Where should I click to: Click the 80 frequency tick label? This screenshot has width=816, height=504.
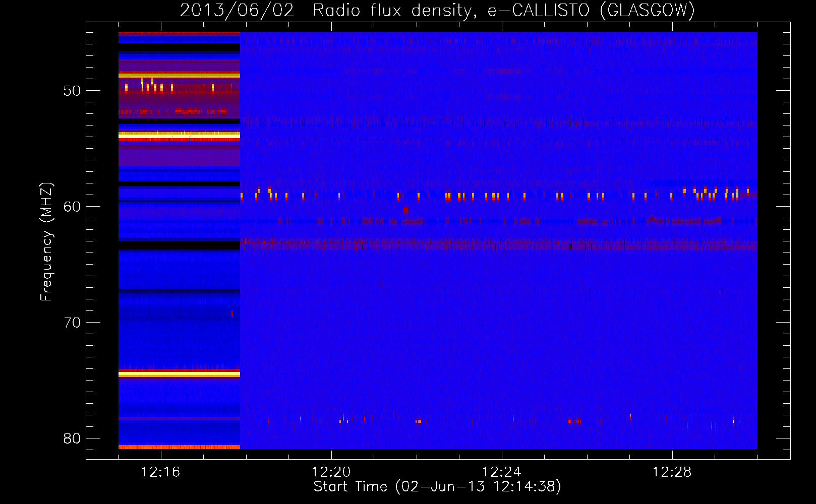(72, 438)
